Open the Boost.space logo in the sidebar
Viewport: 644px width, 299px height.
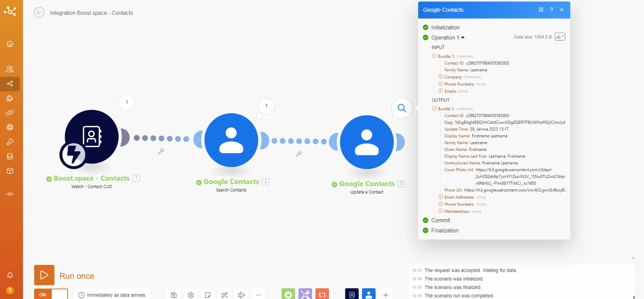coord(10,11)
